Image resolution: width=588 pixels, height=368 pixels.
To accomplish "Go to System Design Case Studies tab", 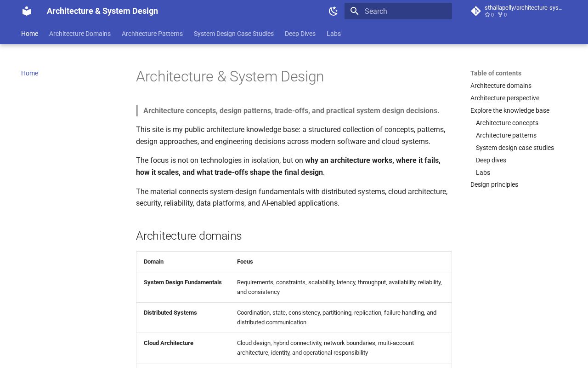I will (x=234, y=34).
